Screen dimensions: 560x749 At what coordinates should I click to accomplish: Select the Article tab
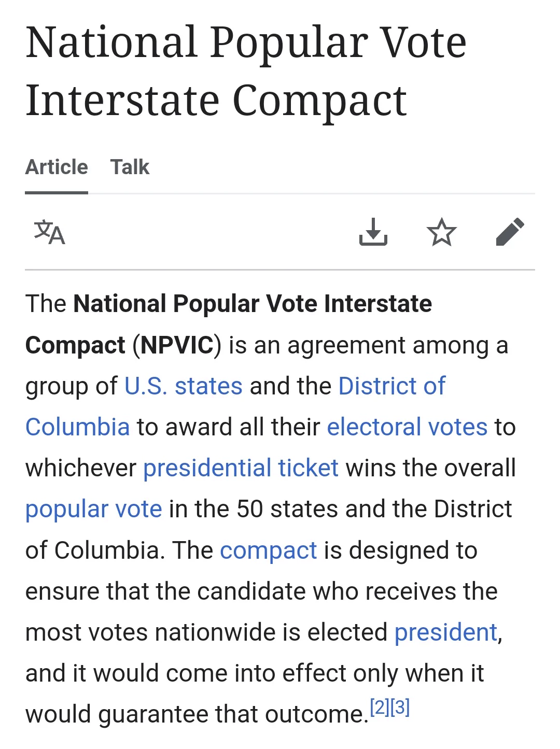[x=57, y=167]
